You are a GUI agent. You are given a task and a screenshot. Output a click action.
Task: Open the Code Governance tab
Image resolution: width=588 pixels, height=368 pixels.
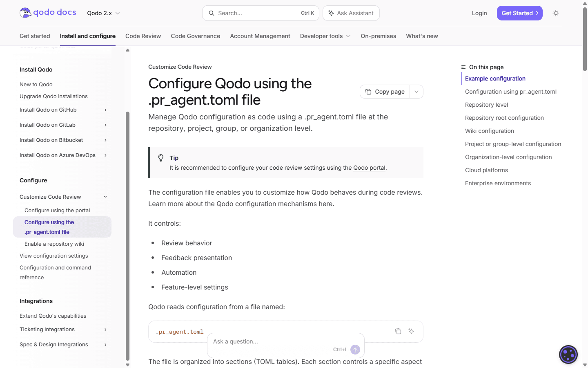coord(195,36)
